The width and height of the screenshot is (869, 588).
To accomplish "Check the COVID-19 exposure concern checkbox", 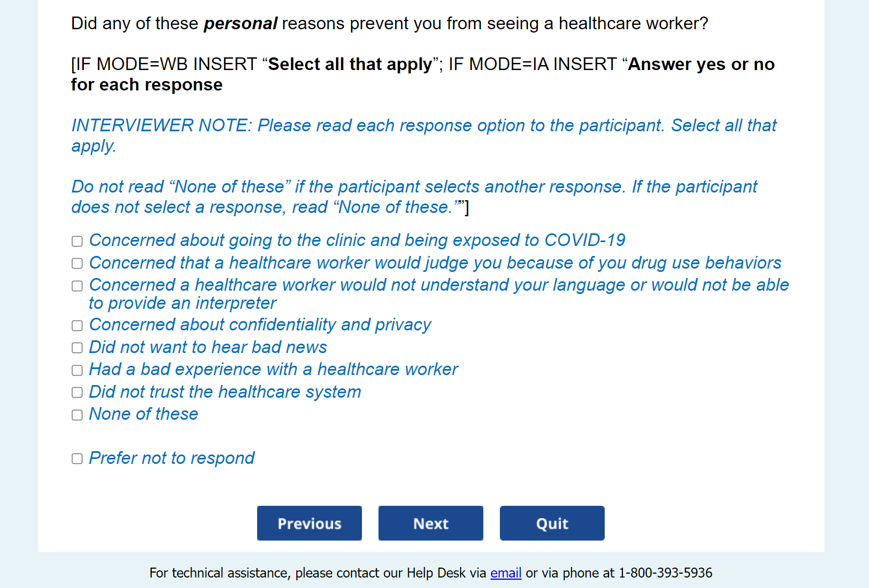I will point(77,241).
